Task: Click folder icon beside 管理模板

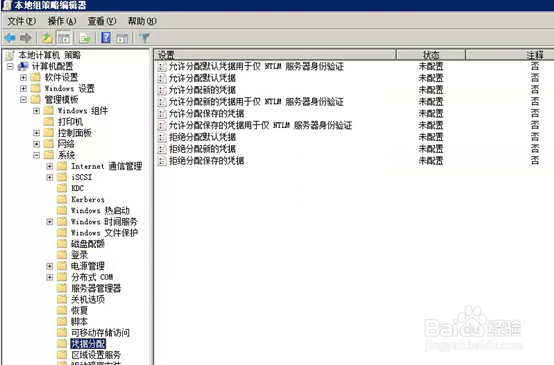Action: [36, 99]
